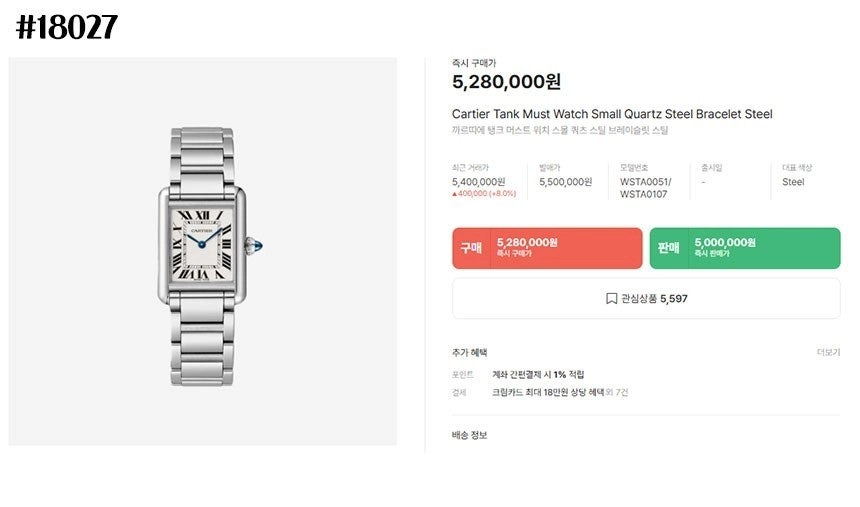Click the 관심상품 5,597 wishlist button

pos(646,298)
